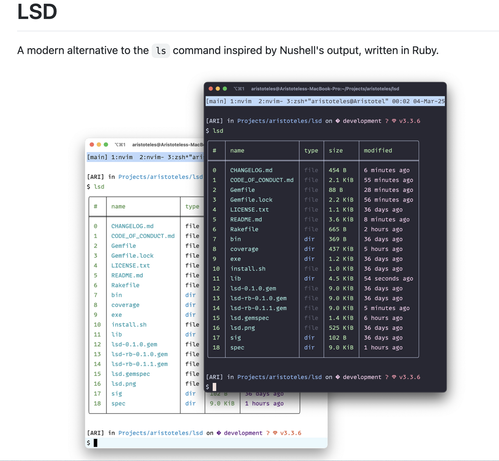Click the "04-Mar-25" date in the dark terminal's tmux bar
Screen dimensions: 499x461
tap(429, 101)
